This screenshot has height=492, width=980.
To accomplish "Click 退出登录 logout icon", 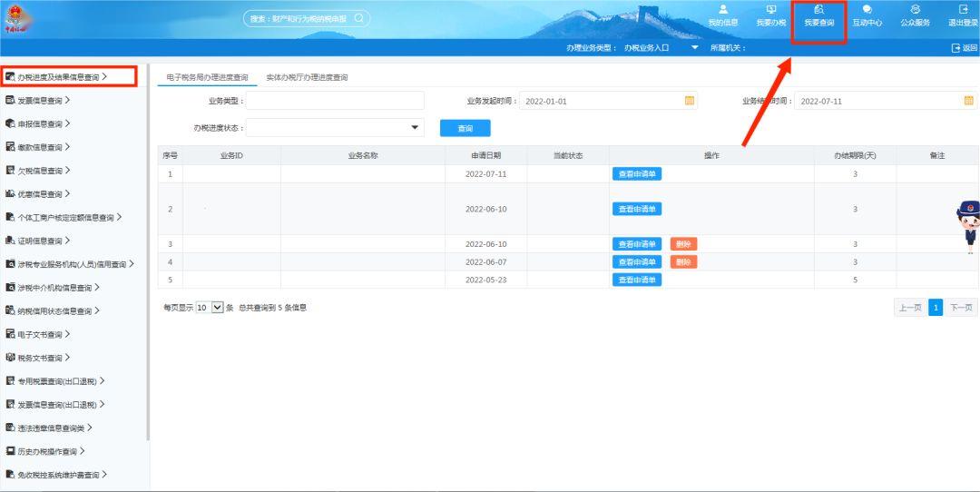I will [x=963, y=9].
